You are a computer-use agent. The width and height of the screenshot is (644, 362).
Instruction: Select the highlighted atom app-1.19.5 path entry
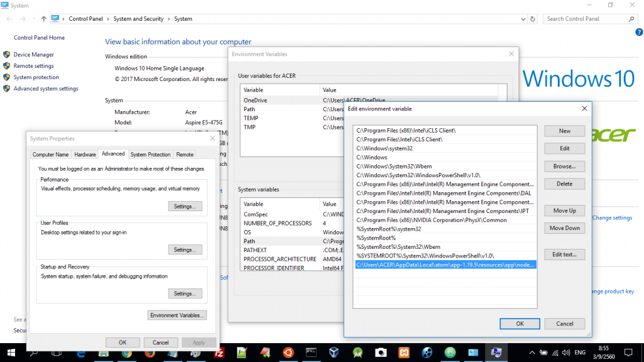445,265
